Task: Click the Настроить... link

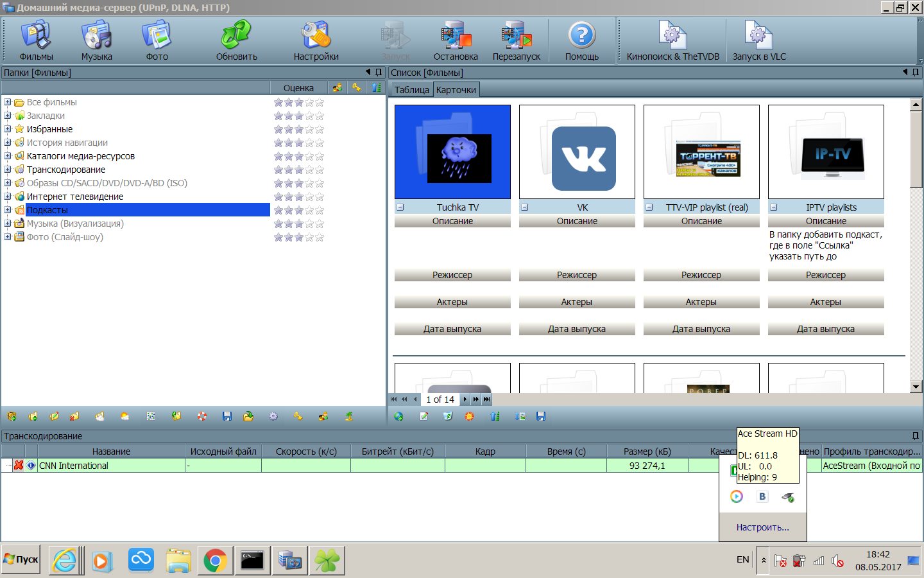Action: pyautogui.click(x=762, y=527)
